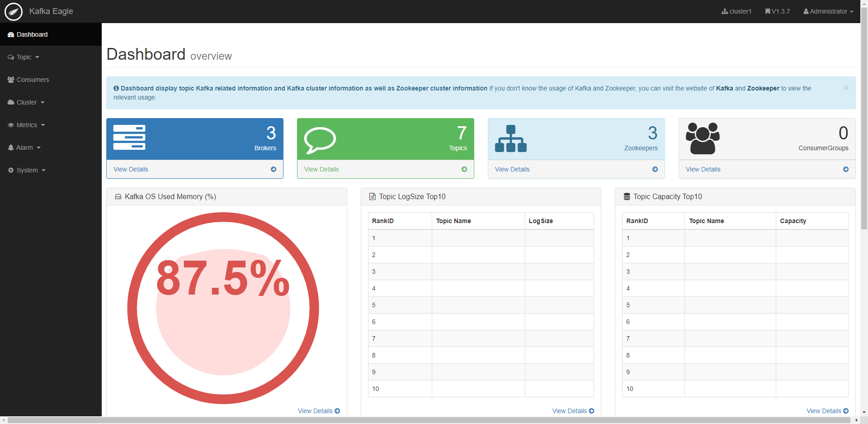Viewport: 868px width, 424px height.
Task: Click the arrow icon in Zookeepers card footer
Action: 655,169
